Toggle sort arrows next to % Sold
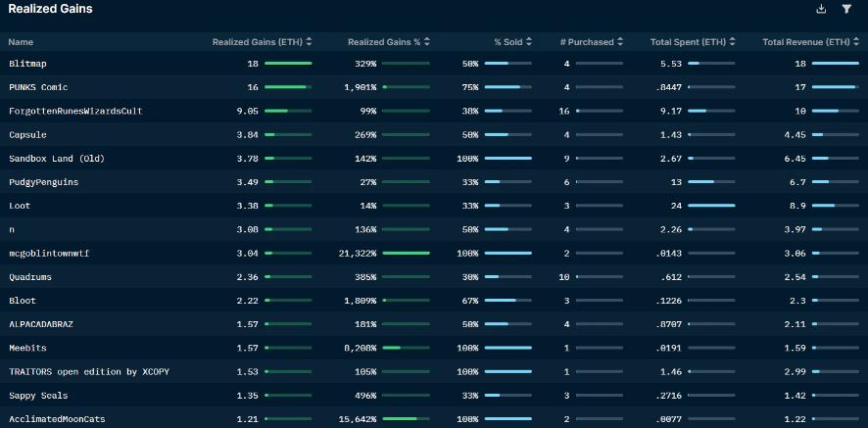The height and width of the screenshot is (428, 868). [529, 42]
